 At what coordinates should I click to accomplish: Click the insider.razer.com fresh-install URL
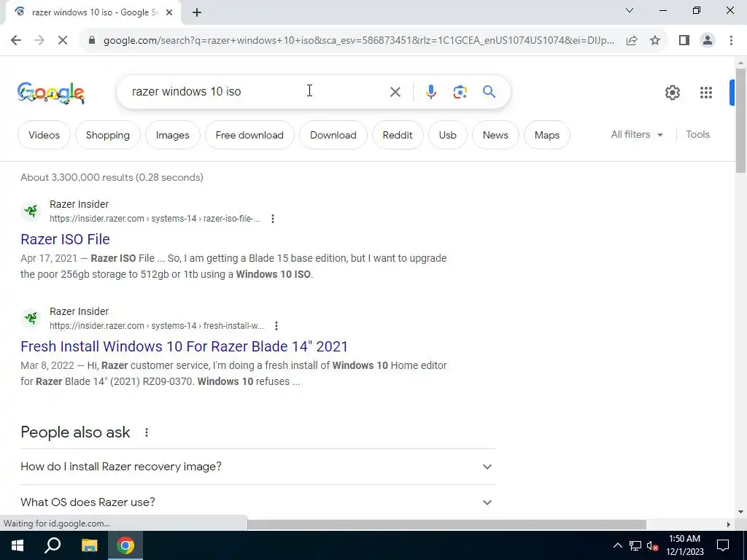[x=157, y=326]
